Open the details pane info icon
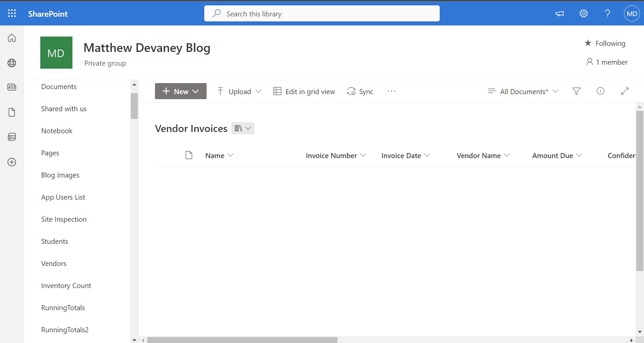 (600, 91)
